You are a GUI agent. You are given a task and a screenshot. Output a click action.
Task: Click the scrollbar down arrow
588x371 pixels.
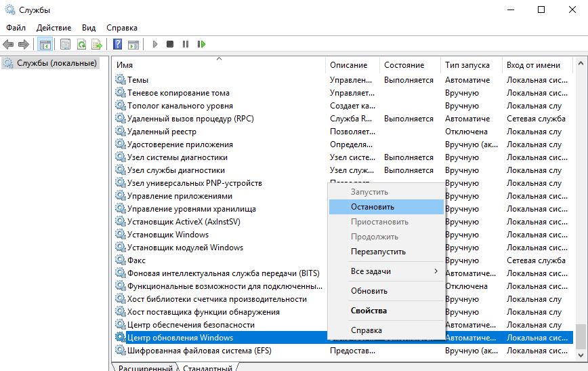(581, 355)
